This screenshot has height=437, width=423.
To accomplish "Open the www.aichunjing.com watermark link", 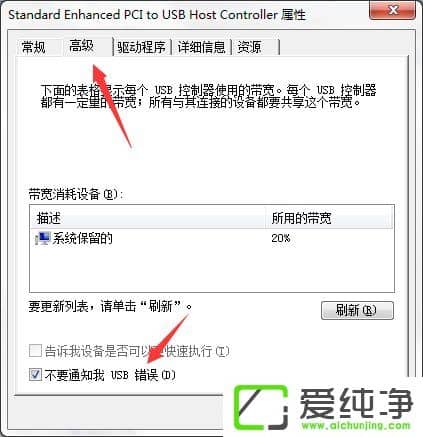I will [x=356, y=425].
